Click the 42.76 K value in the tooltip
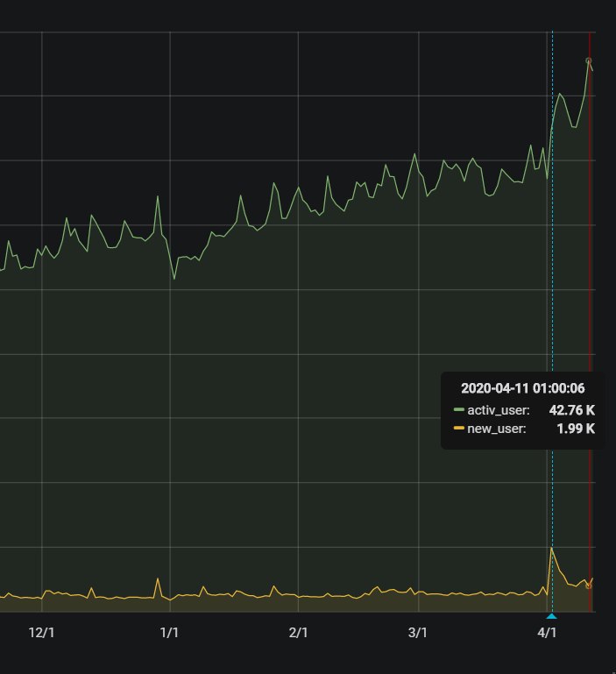The width and height of the screenshot is (616, 674). [571, 410]
